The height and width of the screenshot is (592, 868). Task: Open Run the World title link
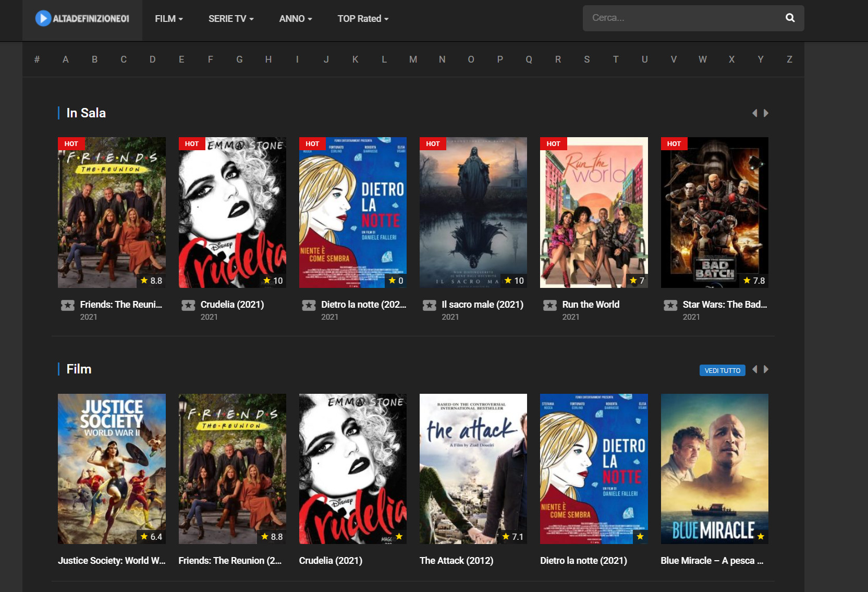(x=591, y=305)
